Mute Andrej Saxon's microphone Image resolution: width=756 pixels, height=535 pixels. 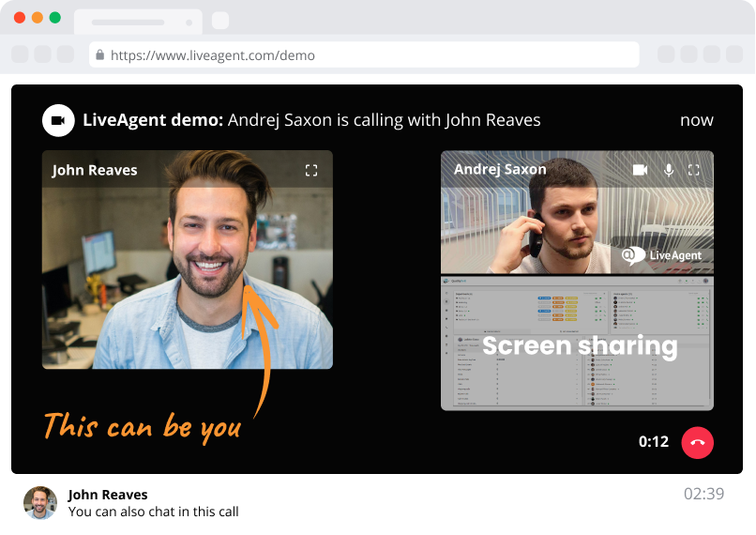pyautogui.click(x=669, y=170)
